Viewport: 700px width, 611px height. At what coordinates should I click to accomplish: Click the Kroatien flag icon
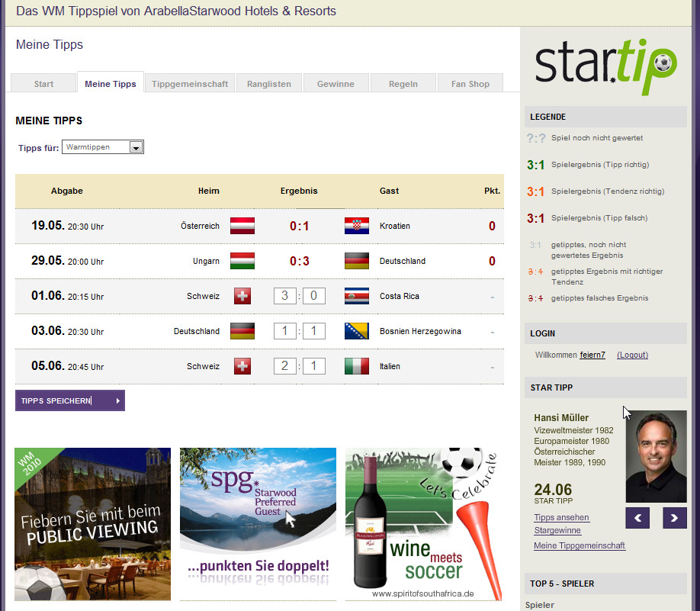[x=357, y=226]
